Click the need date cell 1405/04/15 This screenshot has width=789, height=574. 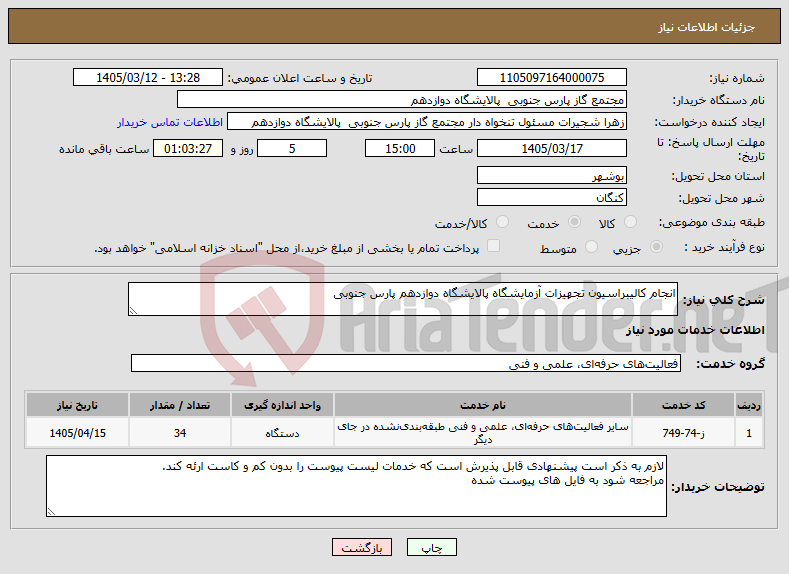[77, 433]
